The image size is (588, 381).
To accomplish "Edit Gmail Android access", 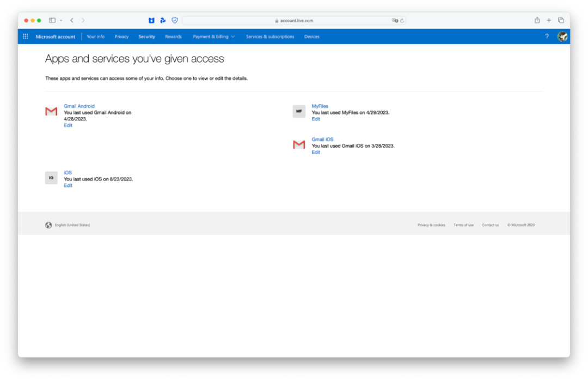I will [x=68, y=125].
